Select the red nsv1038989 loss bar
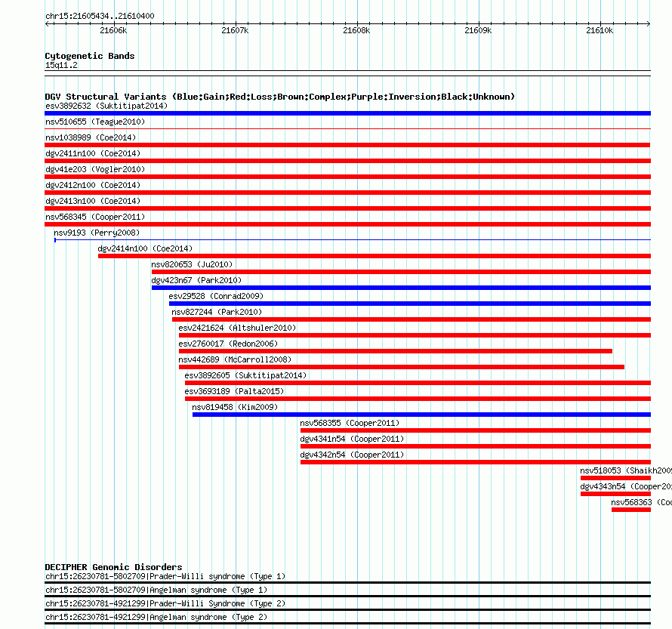The width and height of the screenshot is (672, 629). (347, 145)
